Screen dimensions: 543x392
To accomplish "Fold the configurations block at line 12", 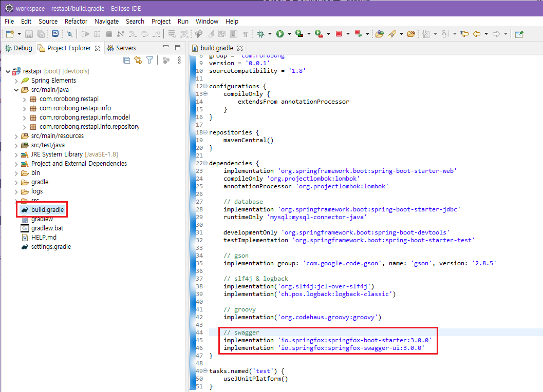I will [x=205, y=86].
